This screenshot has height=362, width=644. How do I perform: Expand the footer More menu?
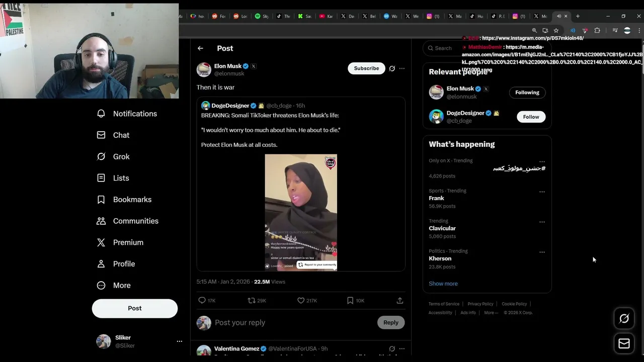pyautogui.click(x=491, y=313)
